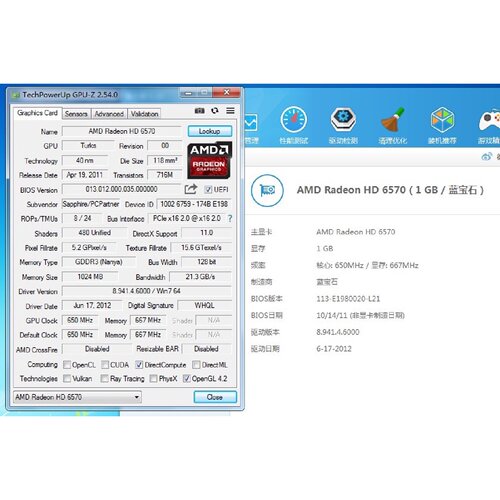The image size is (500, 500).
Task: Click the Technology value 40 nm
Action: pos(85,160)
